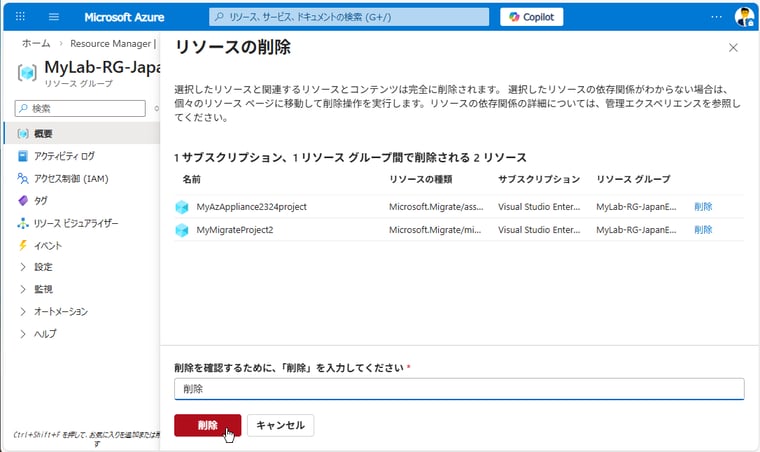The width and height of the screenshot is (760, 452).
Task: Click Visual Studio Enter... cell in MyAzAppliance2324project row
Action: [539, 207]
